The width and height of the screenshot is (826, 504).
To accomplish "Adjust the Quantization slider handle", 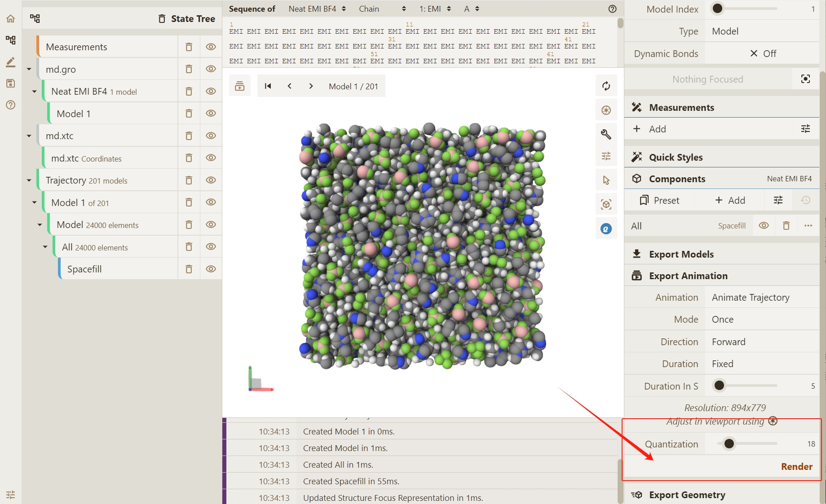I will pos(729,444).
